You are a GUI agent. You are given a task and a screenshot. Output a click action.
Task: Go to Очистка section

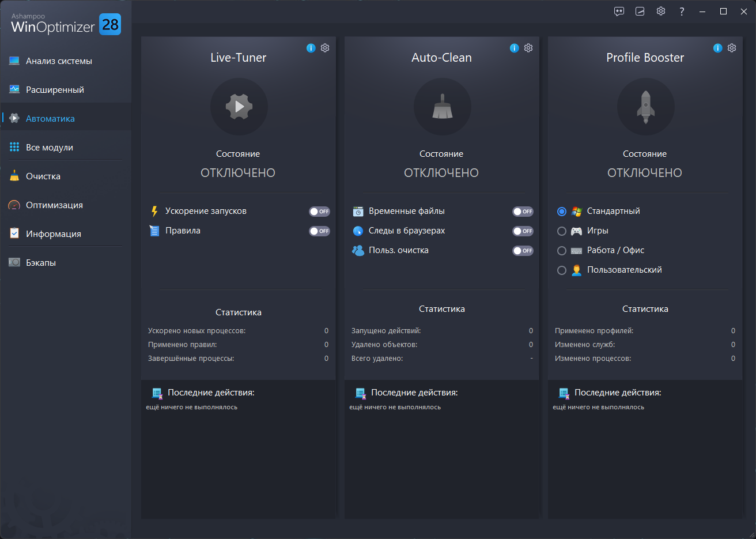point(66,176)
